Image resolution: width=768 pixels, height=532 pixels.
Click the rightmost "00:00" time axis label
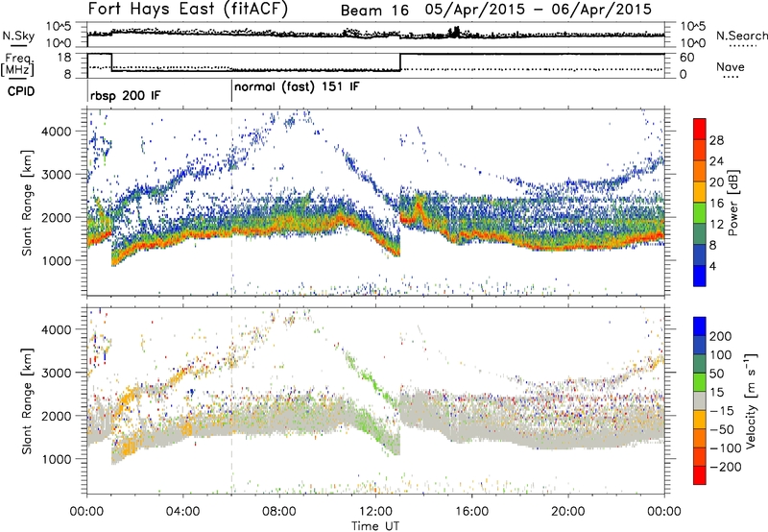[664, 512]
